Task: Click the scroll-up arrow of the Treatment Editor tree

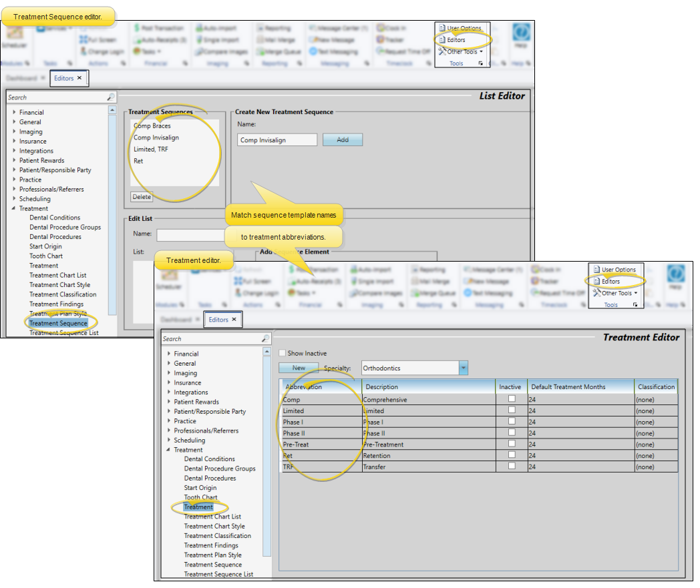Action: pyautogui.click(x=267, y=352)
